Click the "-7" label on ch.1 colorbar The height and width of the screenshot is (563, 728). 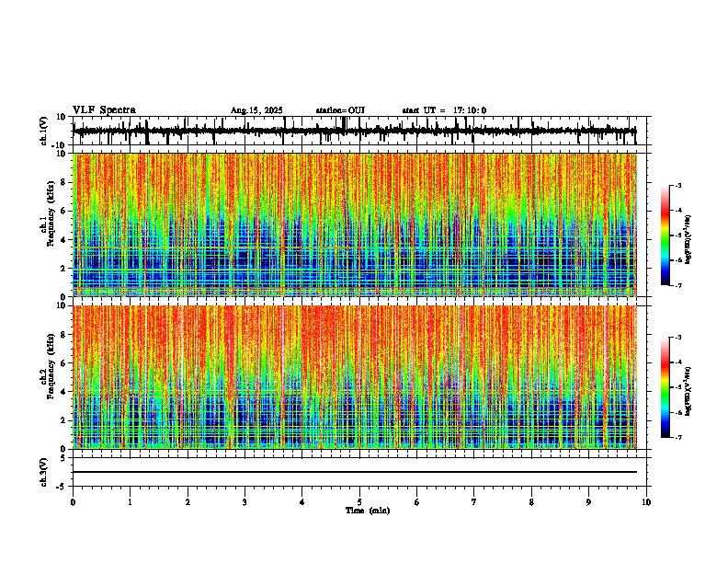677,285
